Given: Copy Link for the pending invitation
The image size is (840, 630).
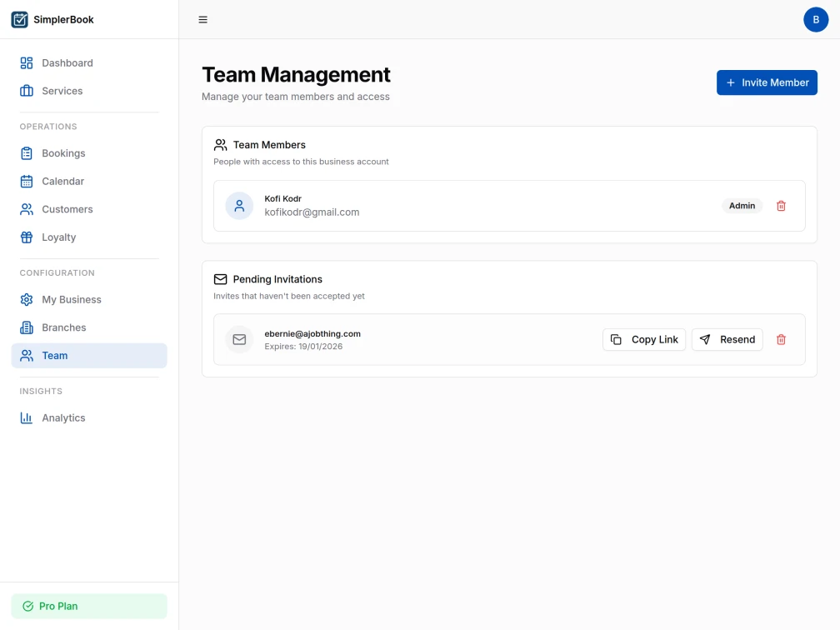Looking at the screenshot, I should (644, 340).
